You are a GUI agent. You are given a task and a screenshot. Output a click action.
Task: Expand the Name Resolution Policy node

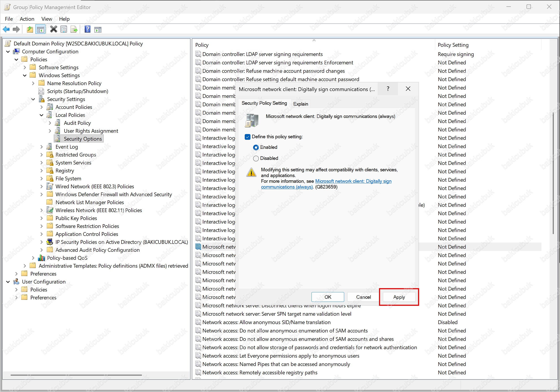[x=33, y=83]
